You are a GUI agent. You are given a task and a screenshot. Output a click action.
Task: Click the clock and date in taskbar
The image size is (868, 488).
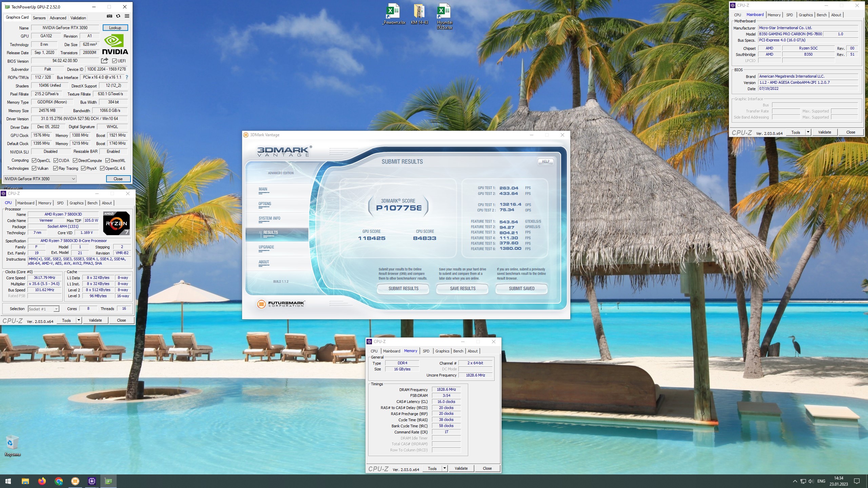(x=838, y=481)
